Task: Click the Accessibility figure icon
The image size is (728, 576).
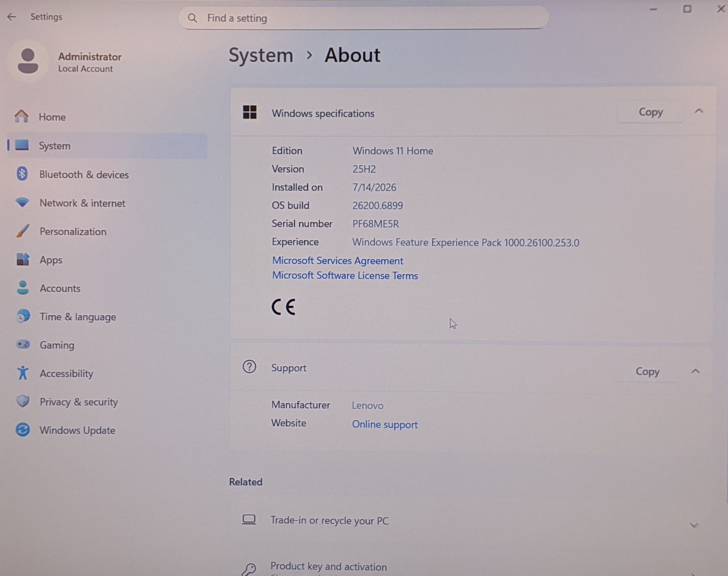Action: (x=23, y=373)
